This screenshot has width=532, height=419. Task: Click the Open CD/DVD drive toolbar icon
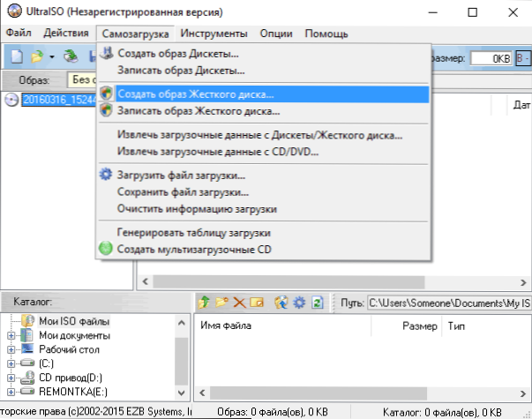coord(71,56)
